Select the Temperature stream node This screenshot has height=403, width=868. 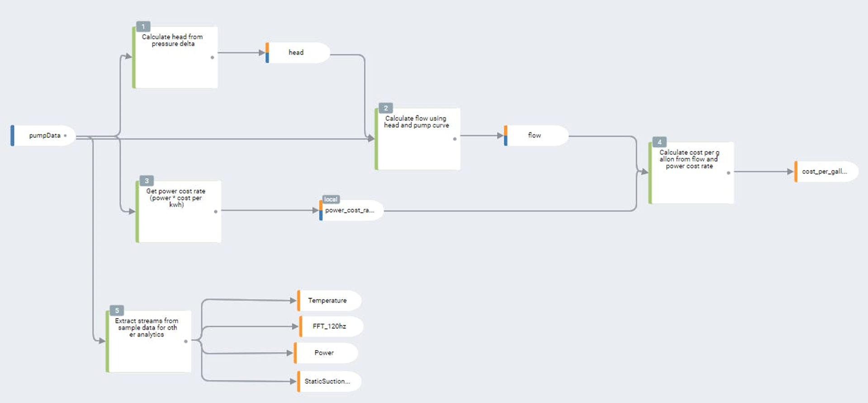click(x=329, y=300)
